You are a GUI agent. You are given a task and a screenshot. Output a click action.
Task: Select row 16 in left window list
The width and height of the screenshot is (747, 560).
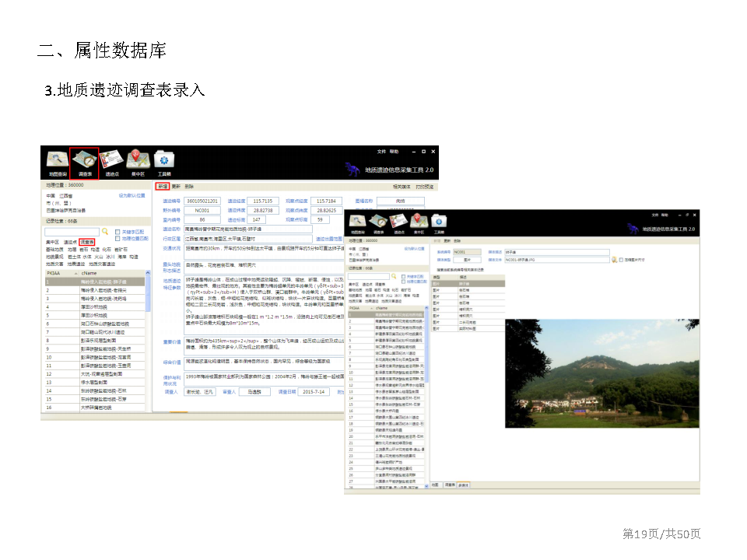[x=95, y=407]
